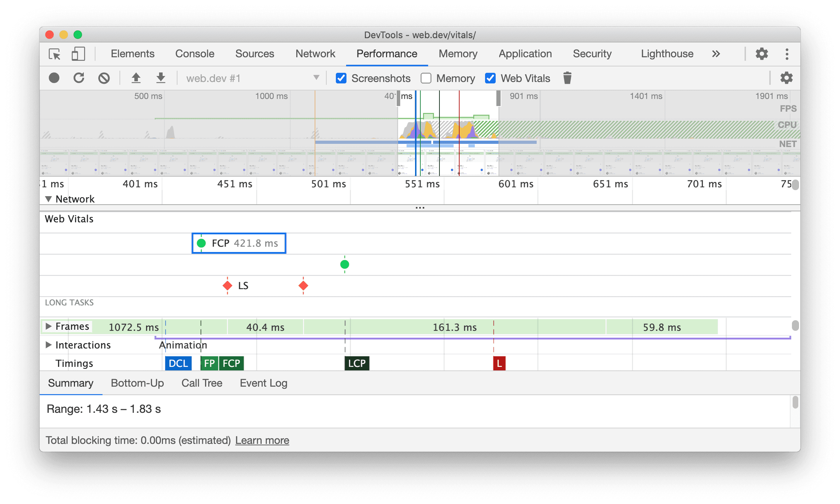The height and width of the screenshot is (504, 840).
Task: Click the LCP timing marker
Action: click(x=355, y=364)
